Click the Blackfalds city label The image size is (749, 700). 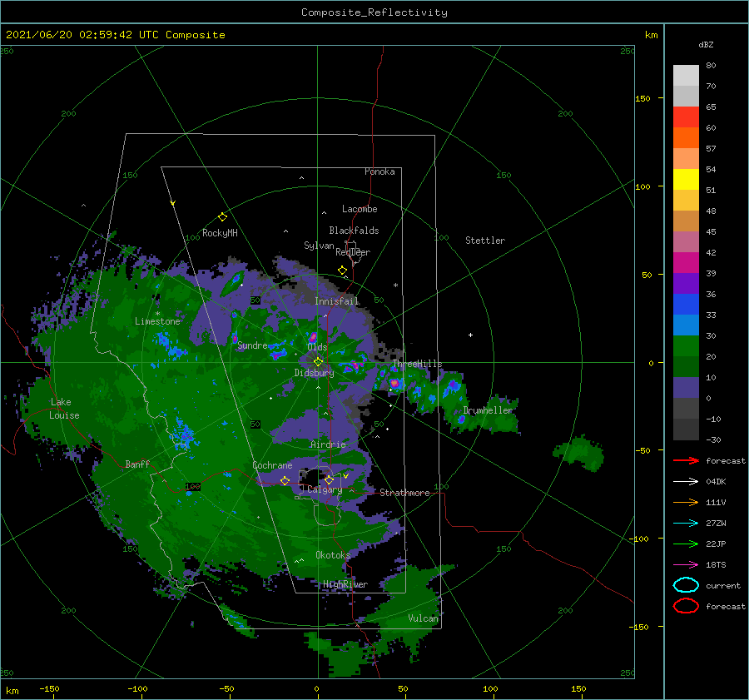[354, 231]
